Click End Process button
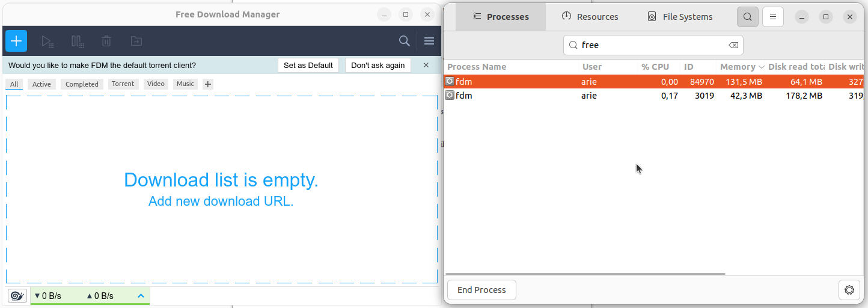 [481, 290]
